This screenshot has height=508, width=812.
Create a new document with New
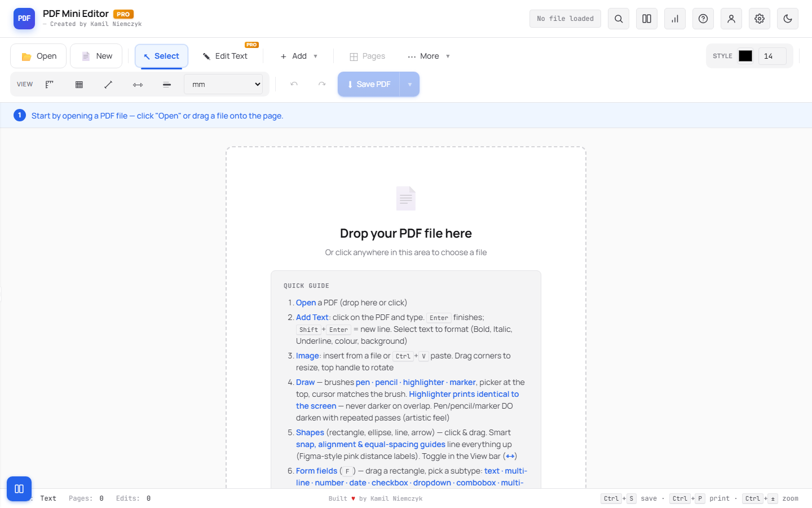pos(96,56)
